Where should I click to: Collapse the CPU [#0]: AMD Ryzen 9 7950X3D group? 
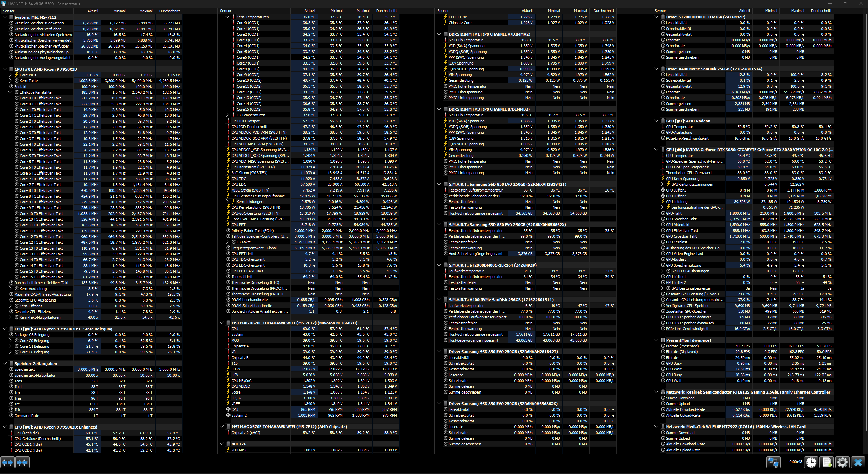point(5,69)
